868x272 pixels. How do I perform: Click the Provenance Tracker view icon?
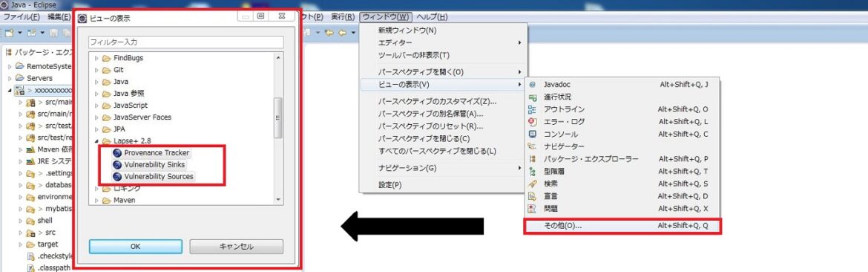(116, 153)
